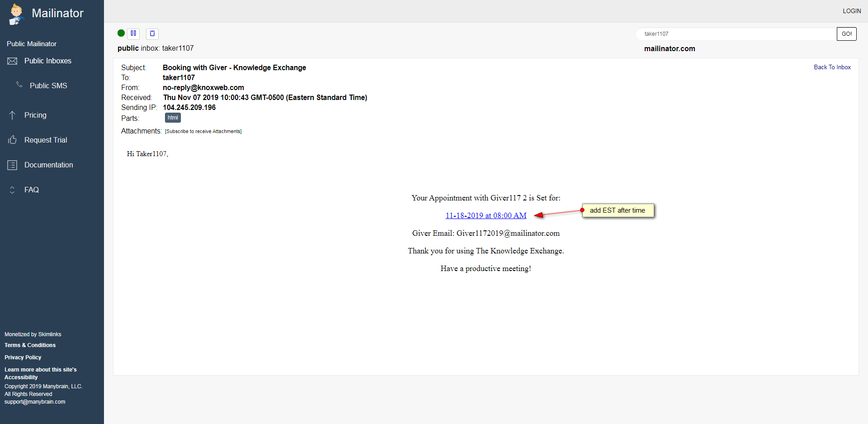This screenshot has width=868, height=424.
Task: Open the Privacy Policy link
Action: [x=23, y=357]
